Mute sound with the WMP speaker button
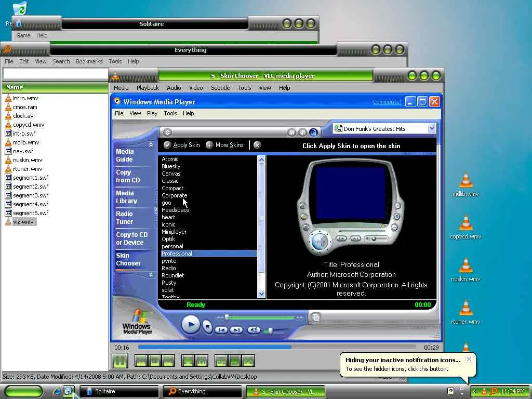Image resolution: width=532 pixels, height=399 pixels. pyautogui.click(x=254, y=330)
